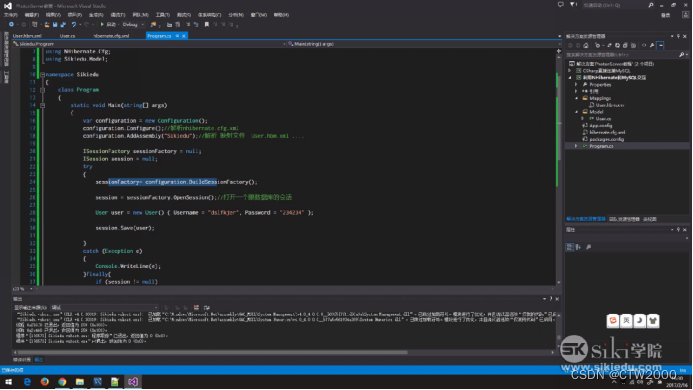Click the Property Pages wrench in Properties panel

(588, 247)
